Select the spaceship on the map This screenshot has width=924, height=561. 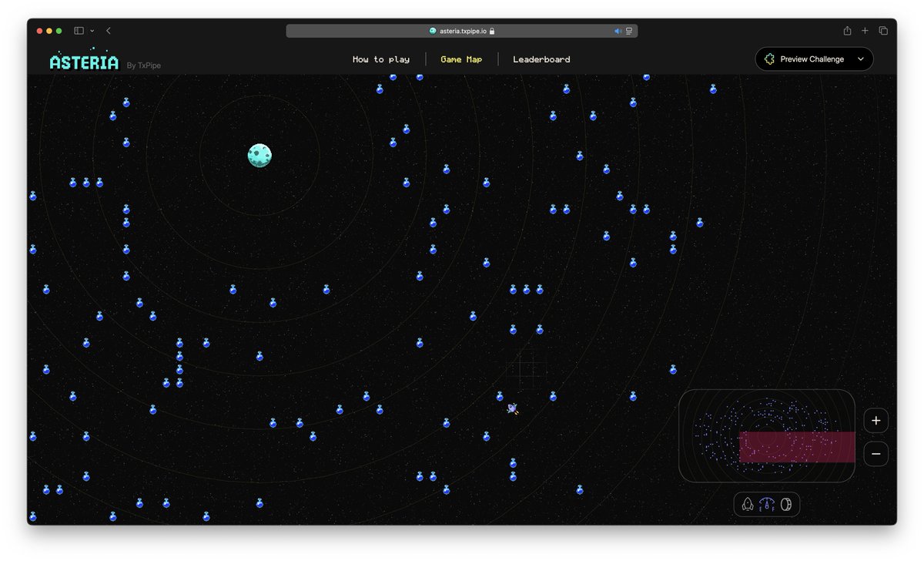pyautogui.click(x=513, y=408)
